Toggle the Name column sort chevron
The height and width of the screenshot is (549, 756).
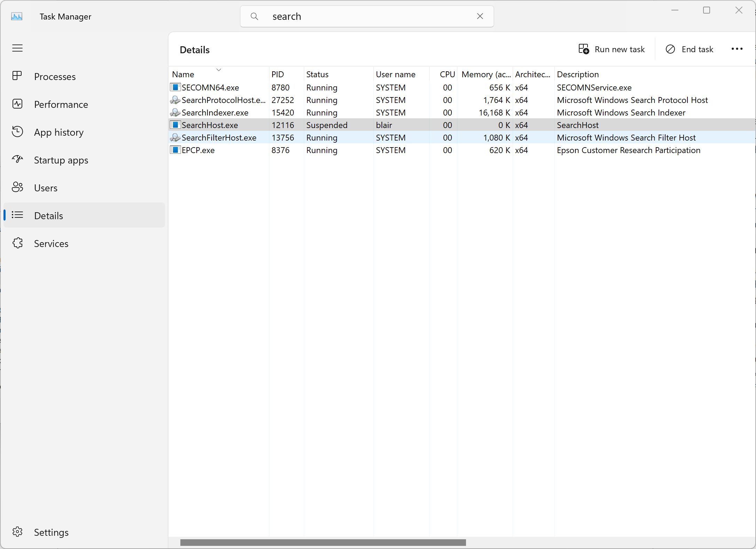click(219, 69)
